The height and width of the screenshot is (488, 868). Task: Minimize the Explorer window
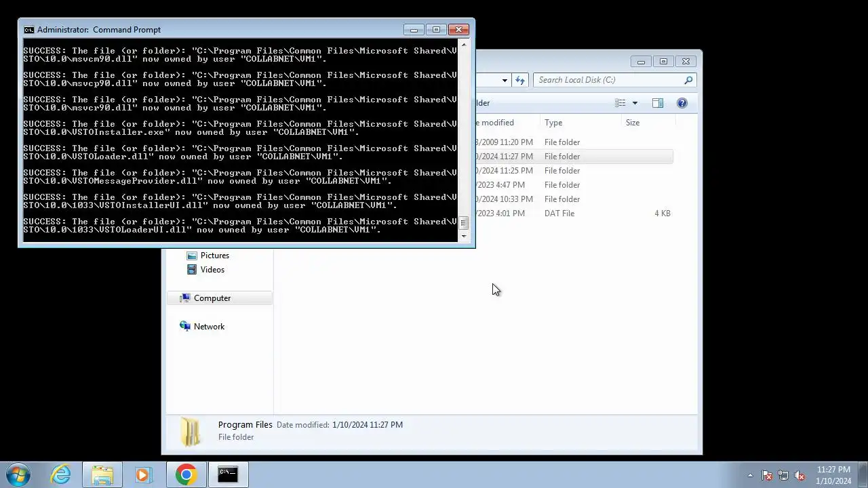click(641, 62)
